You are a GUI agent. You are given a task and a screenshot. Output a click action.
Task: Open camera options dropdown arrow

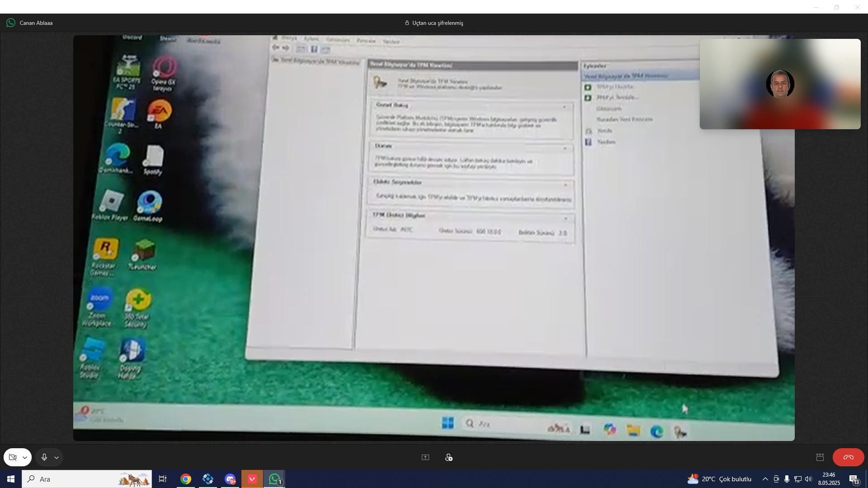(x=25, y=457)
